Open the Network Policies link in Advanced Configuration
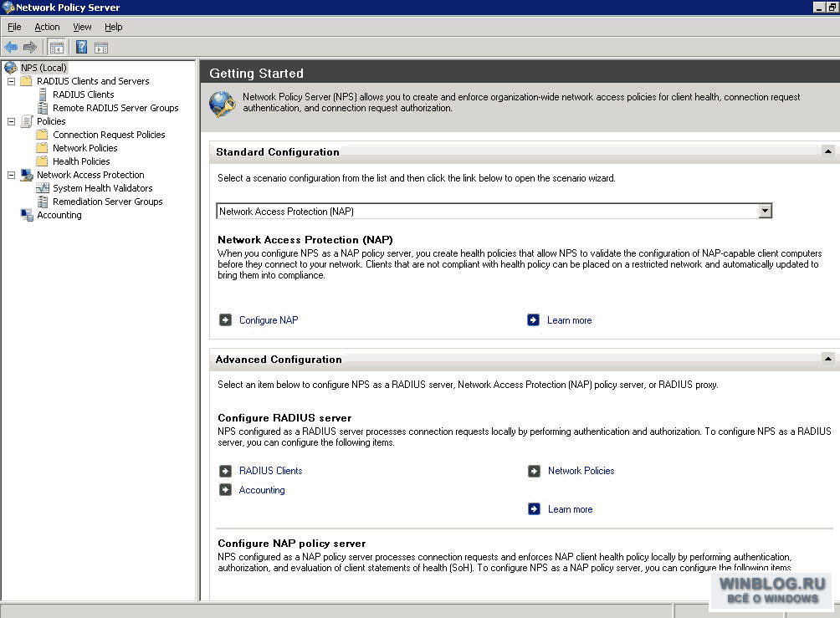 581,471
